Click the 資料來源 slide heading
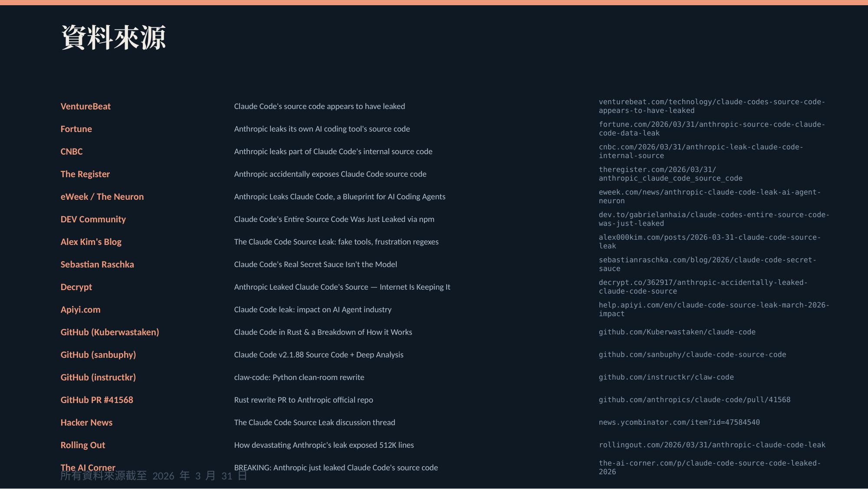This screenshot has height=489, width=868. click(x=113, y=37)
